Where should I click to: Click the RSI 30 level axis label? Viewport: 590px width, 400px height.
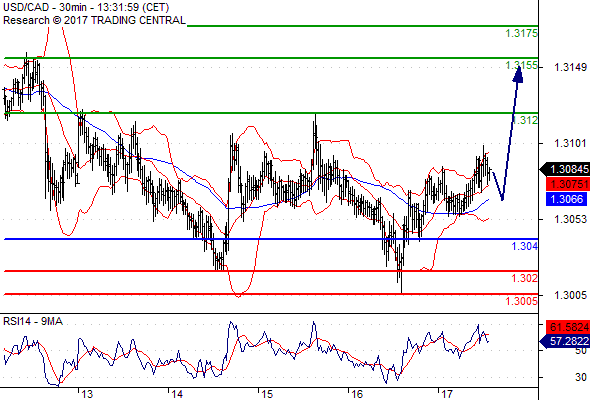pos(581,377)
